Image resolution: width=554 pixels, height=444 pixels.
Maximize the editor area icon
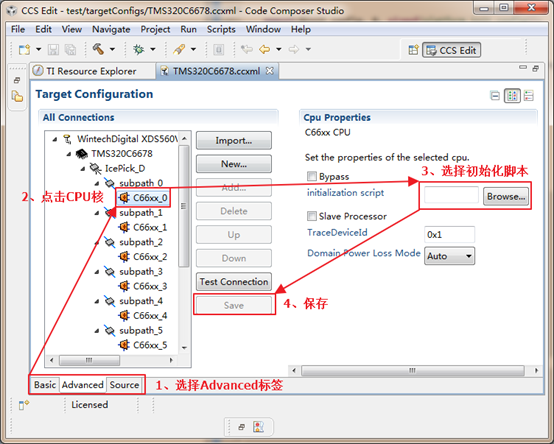tap(536, 69)
